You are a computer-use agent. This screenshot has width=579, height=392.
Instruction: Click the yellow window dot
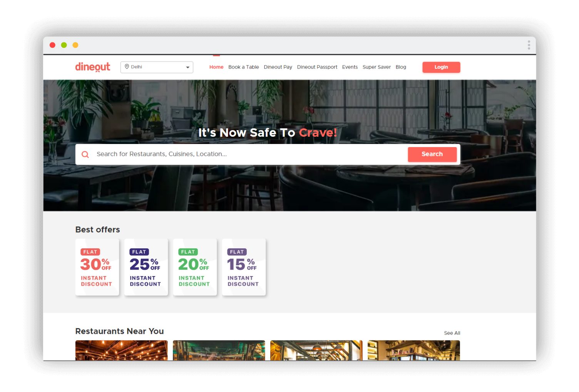75,45
